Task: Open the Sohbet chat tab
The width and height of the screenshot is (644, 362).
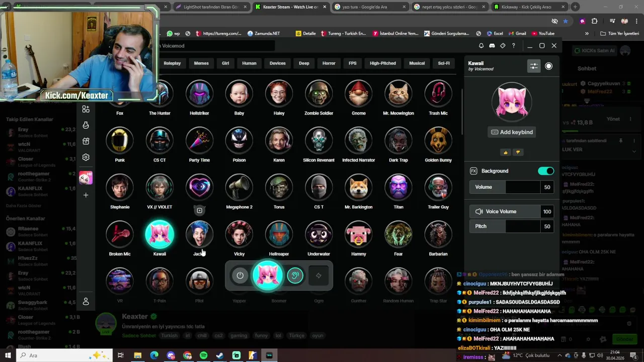Action: point(587,68)
